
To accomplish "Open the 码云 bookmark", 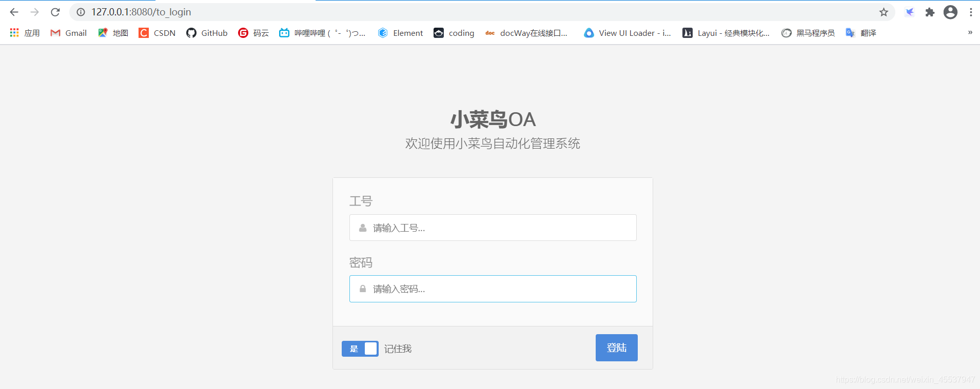I will 253,33.
